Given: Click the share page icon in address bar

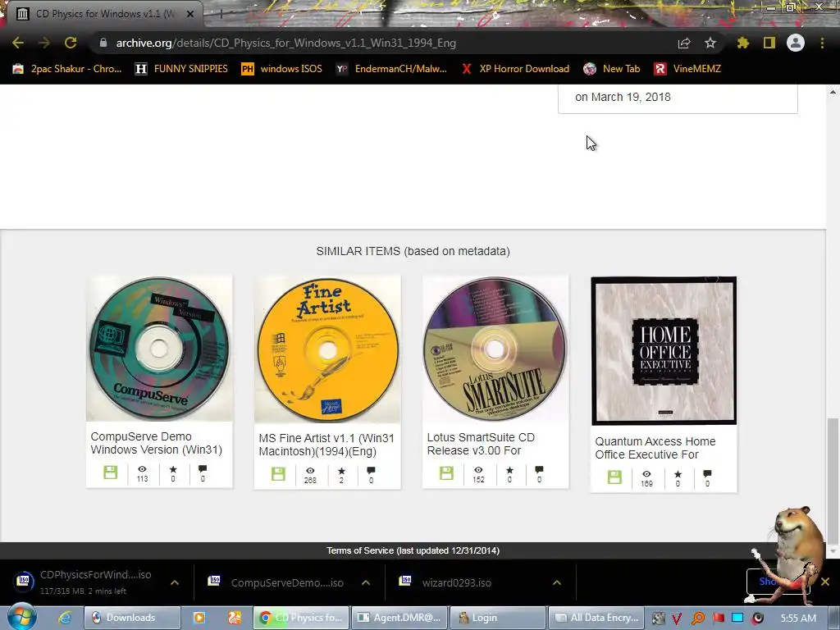Looking at the screenshot, I should 684,43.
